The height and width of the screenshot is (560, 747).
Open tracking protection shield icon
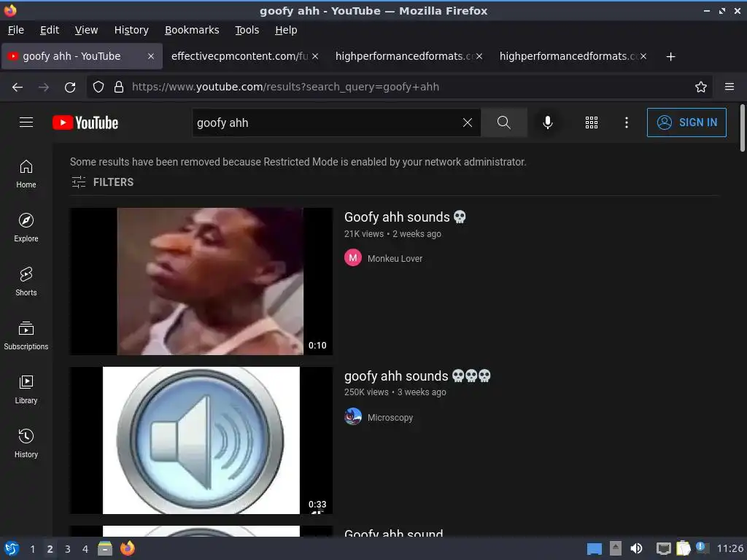[98, 87]
